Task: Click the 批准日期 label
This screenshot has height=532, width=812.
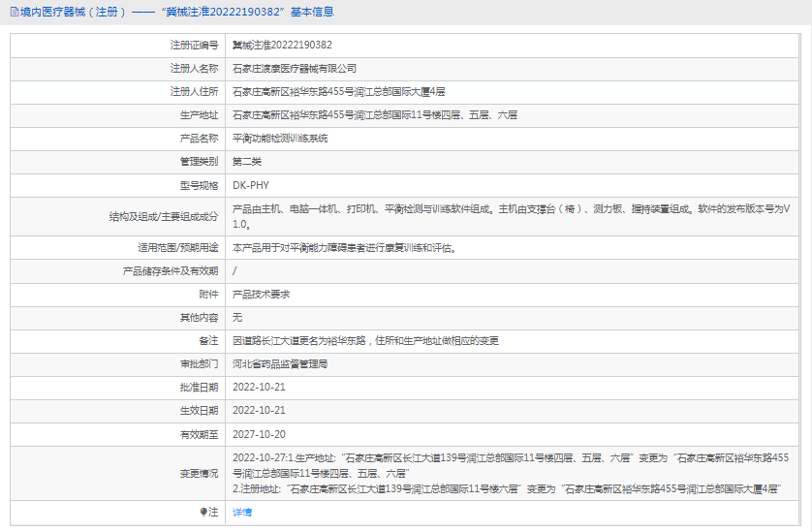Action: point(199,387)
